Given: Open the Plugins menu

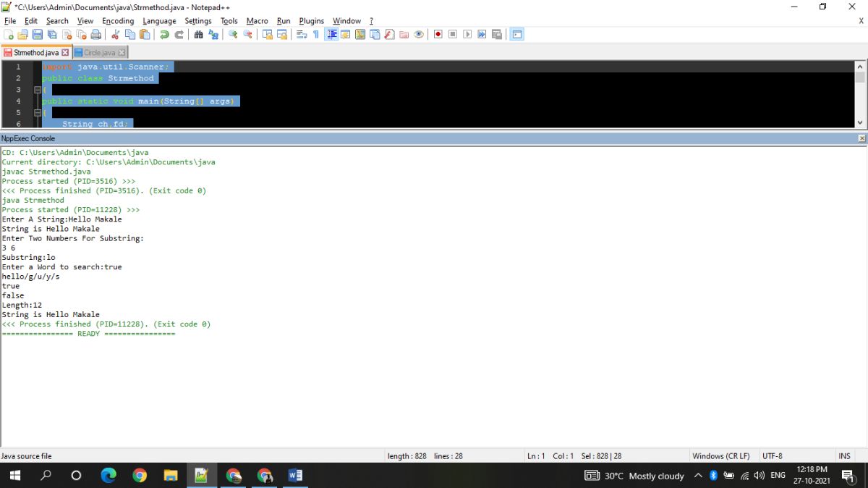Looking at the screenshot, I should tap(312, 21).
